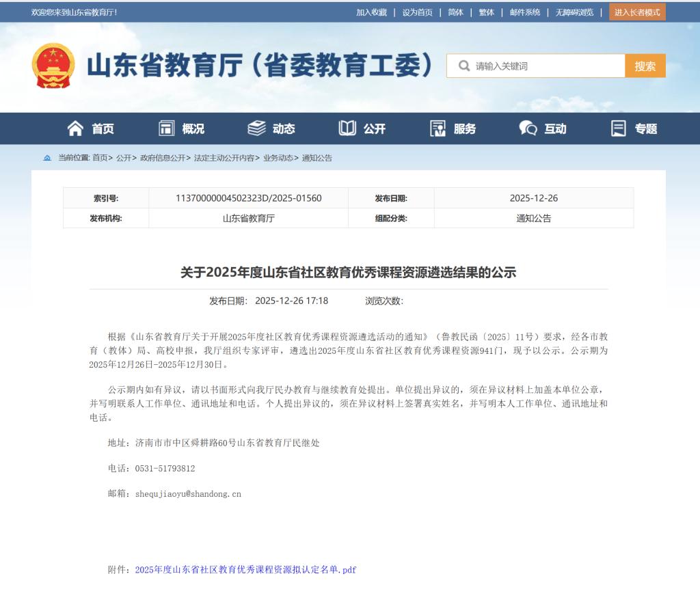700x589 pixels.
Task: Click the magnifier icon in search box
Action: (x=464, y=66)
